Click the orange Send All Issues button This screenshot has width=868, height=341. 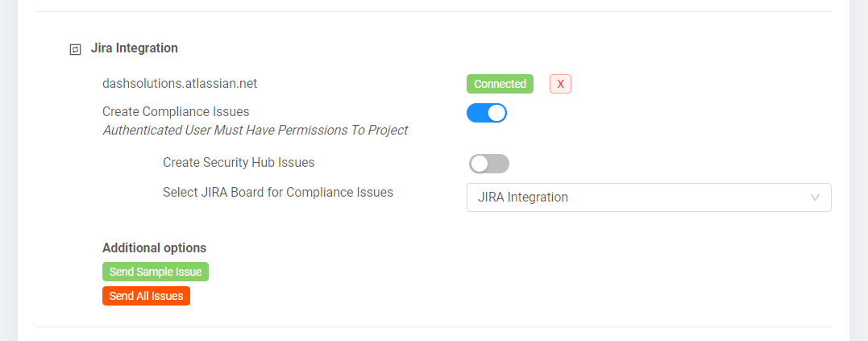coord(146,296)
